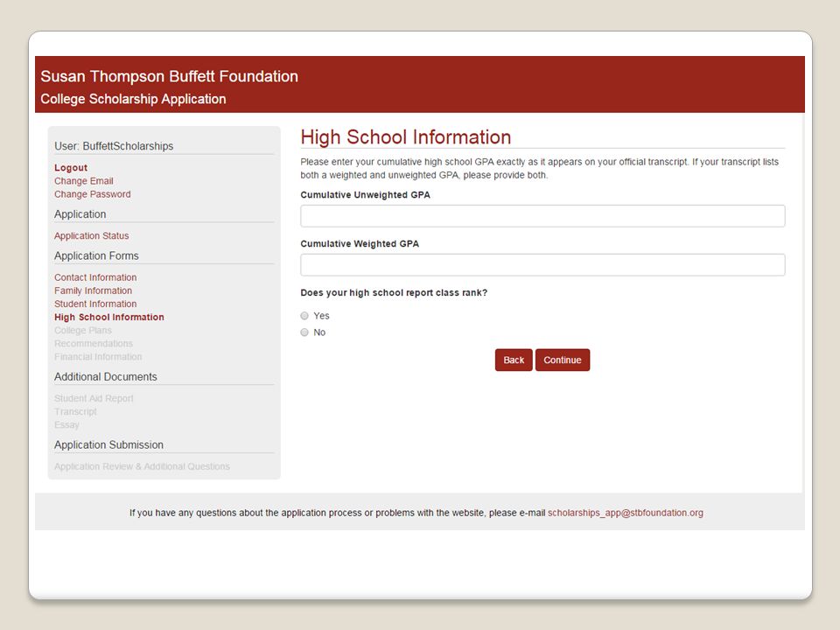This screenshot has height=630, width=840.
Task: Click the Cumulative Unweighted GPA field
Action: [x=542, y=216]
